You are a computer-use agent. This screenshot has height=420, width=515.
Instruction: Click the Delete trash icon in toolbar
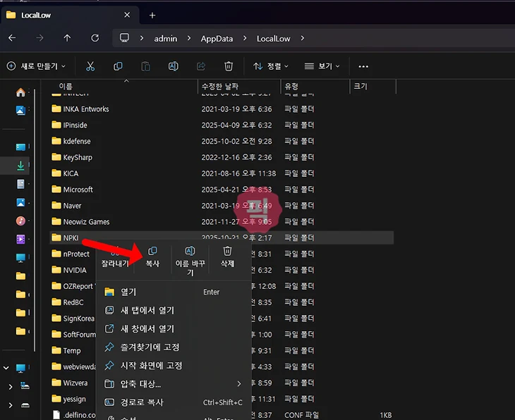click(x=229, y=66)
